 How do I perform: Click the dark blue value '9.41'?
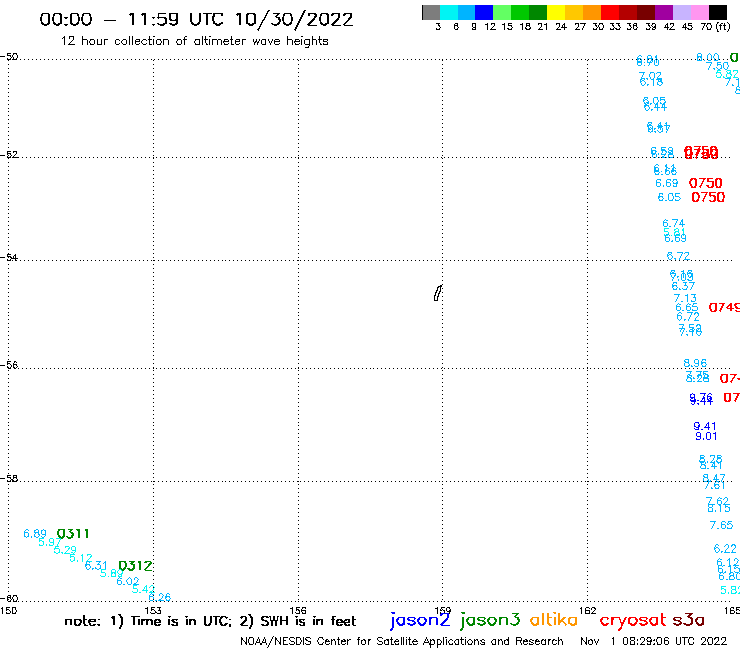point(705,426)
